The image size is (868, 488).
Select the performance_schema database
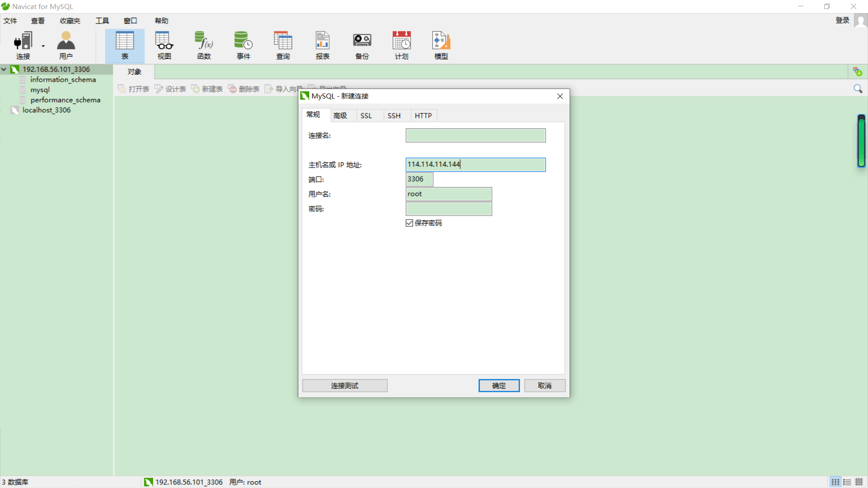point(65,100)
